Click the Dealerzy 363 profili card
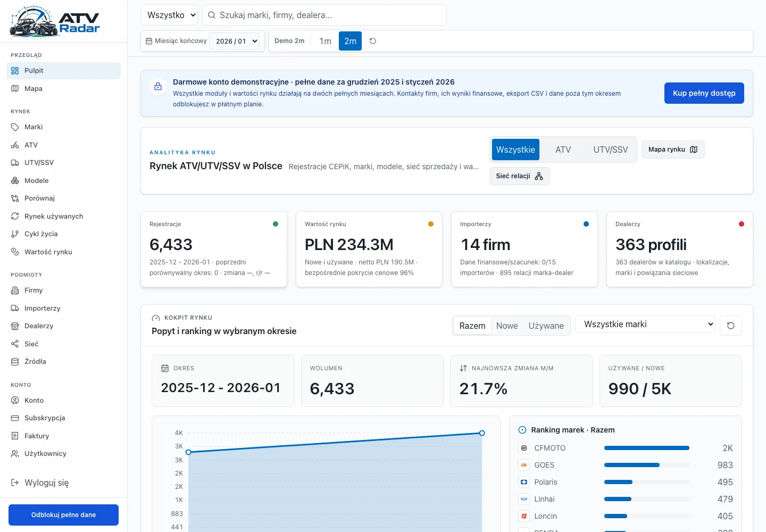 tap(680, 250)
